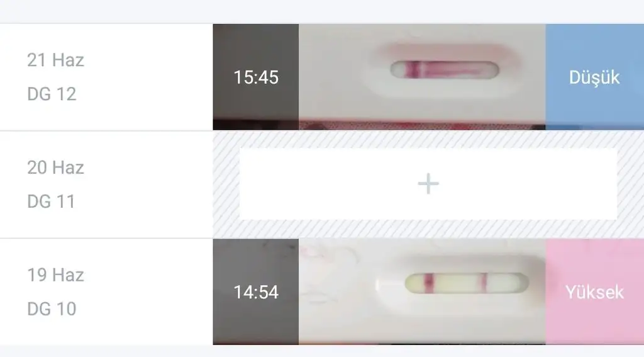Select the 19 Haz date label
This screenshot has width=644, height=357.
(x=56, y=275)
